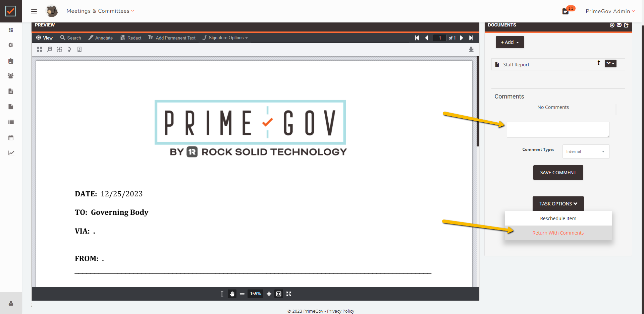Select the hand pan tool in the bottom bar
644x314 pixels.
pos(232,294)
